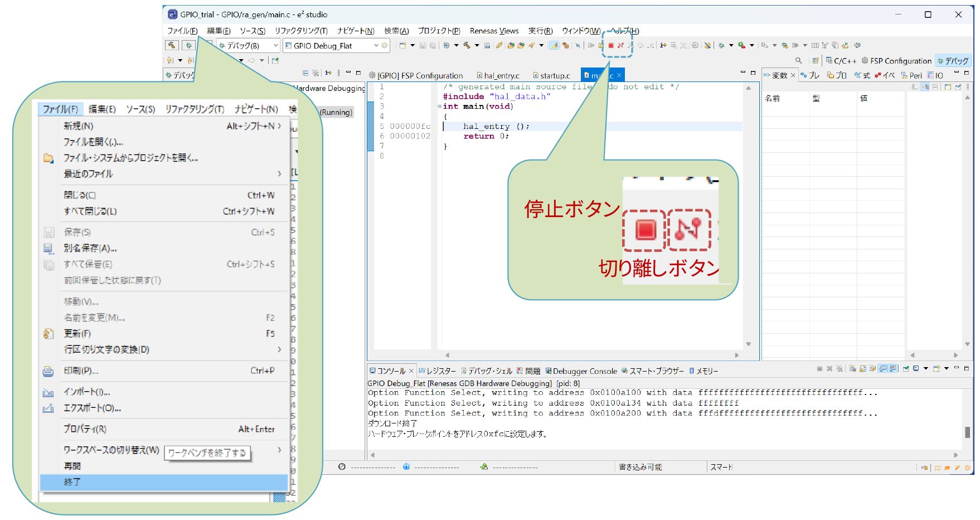Toggle show console on standard output change
Viewport: 980px width, 520px height.
point(883,369)
